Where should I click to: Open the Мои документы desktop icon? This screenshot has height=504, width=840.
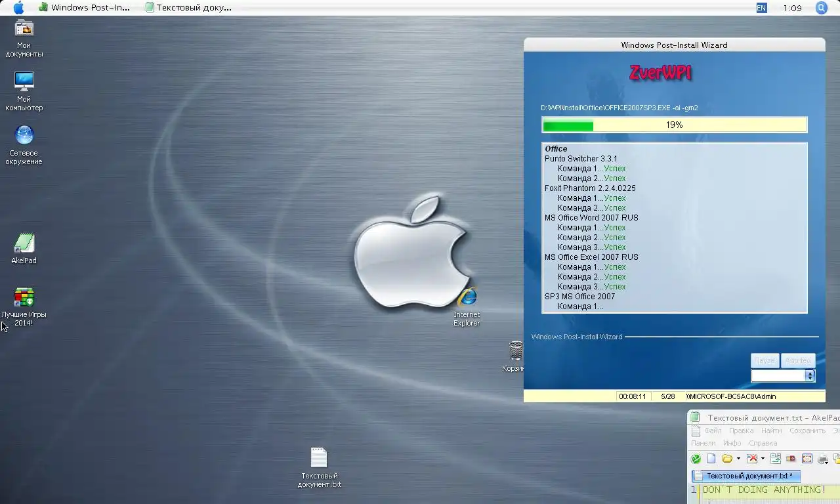coord(24,39)
